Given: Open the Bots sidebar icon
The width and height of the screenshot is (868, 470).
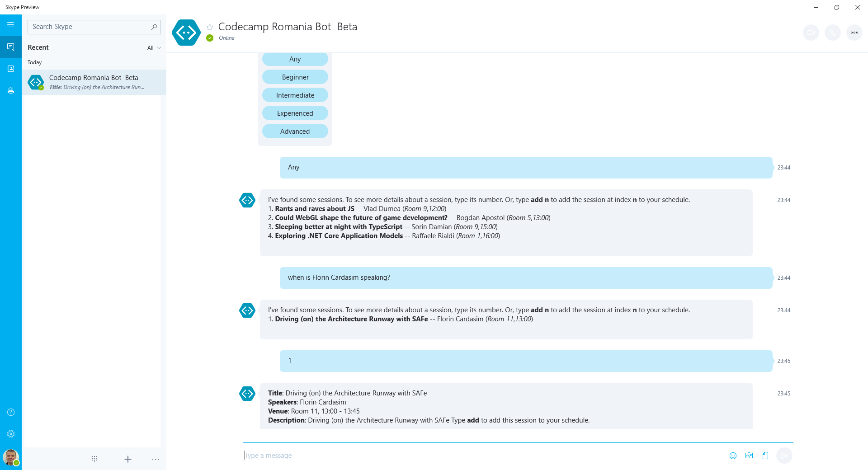Looking at the screenshot, I should 11,90.
